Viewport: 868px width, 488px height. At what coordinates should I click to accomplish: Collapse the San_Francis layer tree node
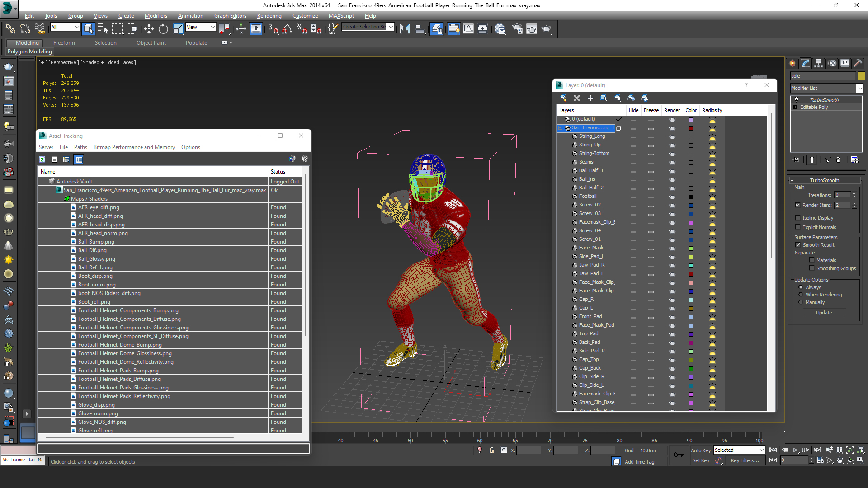(x=561, y=128)
